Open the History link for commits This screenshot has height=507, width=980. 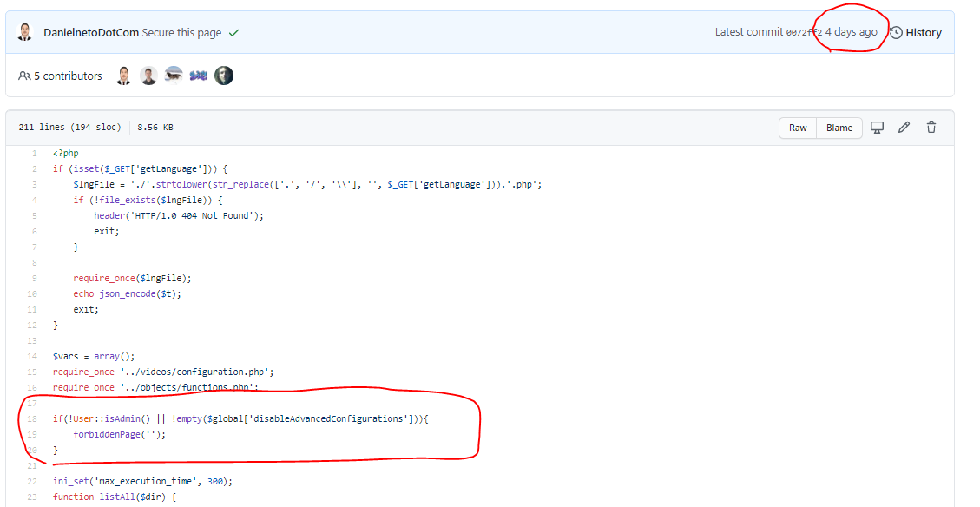[x=916, y=32]
